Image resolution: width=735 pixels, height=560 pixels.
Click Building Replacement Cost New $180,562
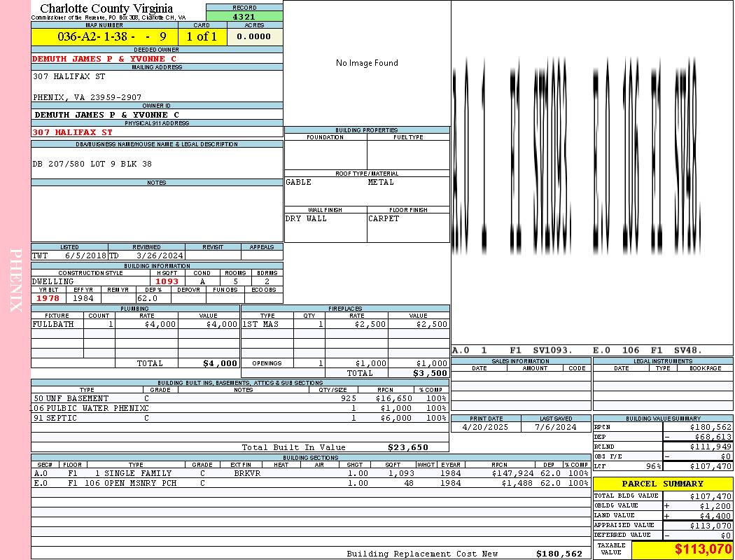[x=559, y=554]
